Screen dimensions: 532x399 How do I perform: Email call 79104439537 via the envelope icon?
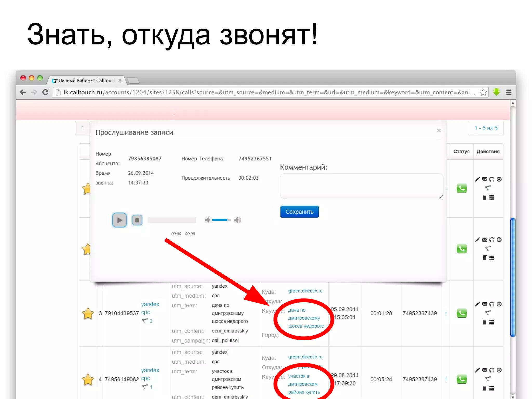click(484, 304)
